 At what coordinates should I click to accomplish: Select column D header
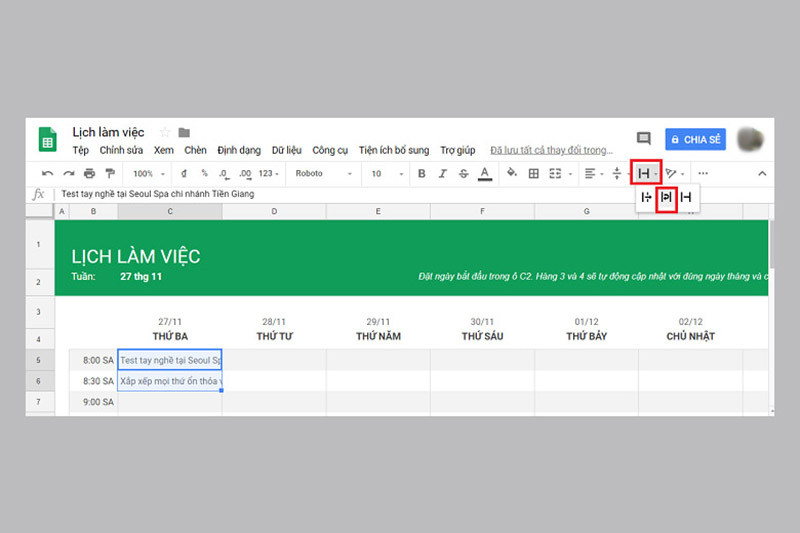pos(274,211)
